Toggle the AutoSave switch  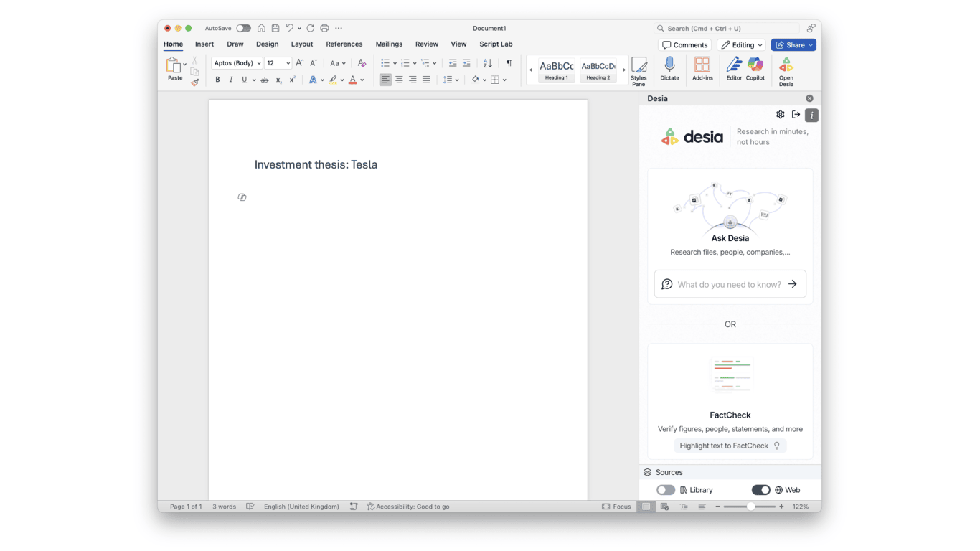(x=244, y=29)
